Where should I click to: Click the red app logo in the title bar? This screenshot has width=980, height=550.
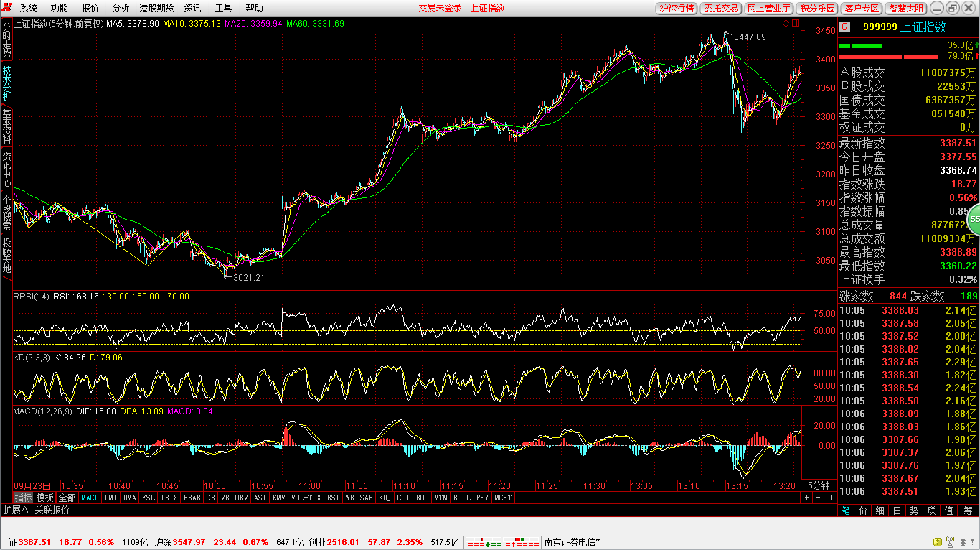click(x=7, y=8)
